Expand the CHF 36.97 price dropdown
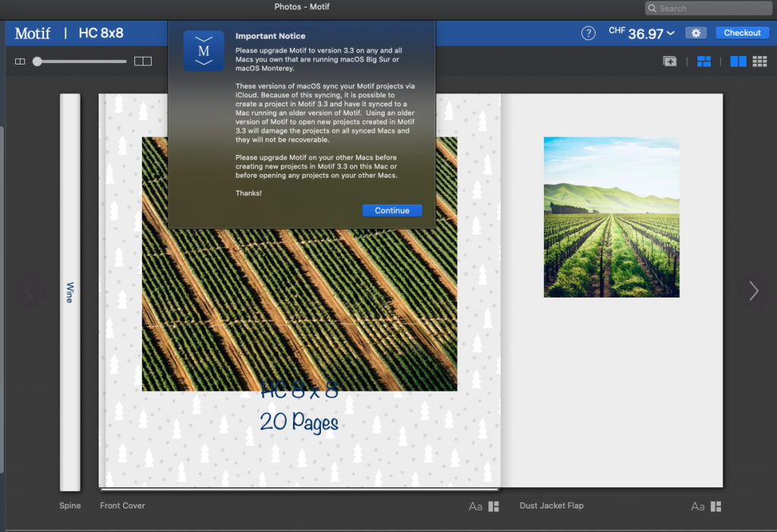777x532 pixels. (642, 33)
